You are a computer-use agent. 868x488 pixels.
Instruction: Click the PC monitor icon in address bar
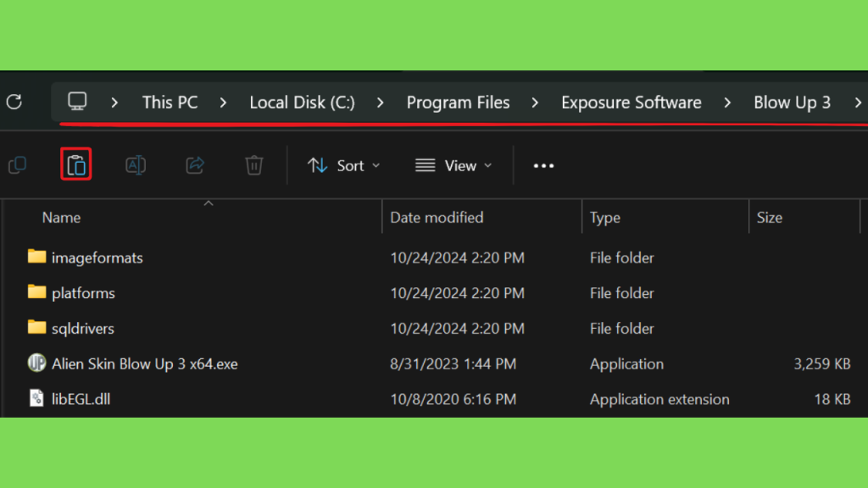[77, 102]
